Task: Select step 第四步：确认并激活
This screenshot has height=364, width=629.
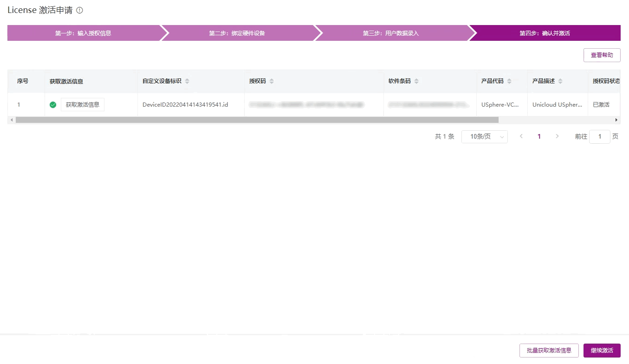Action: 545,33
